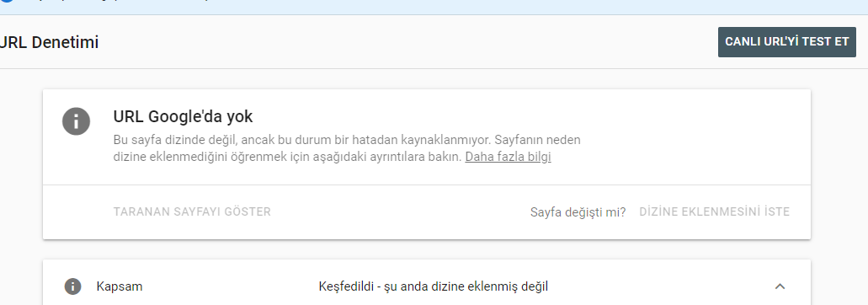Click the info icon next to Kapsam
This screenshot has width=868, height=305.
pos(72,286)
